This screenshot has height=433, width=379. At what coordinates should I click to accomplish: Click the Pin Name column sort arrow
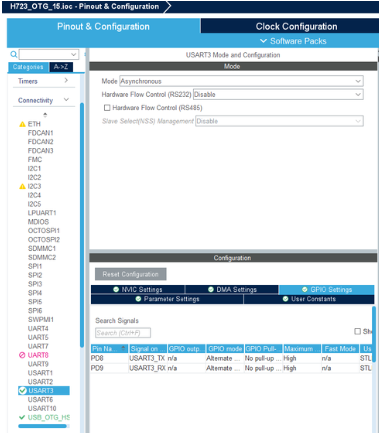coord(124,349)
